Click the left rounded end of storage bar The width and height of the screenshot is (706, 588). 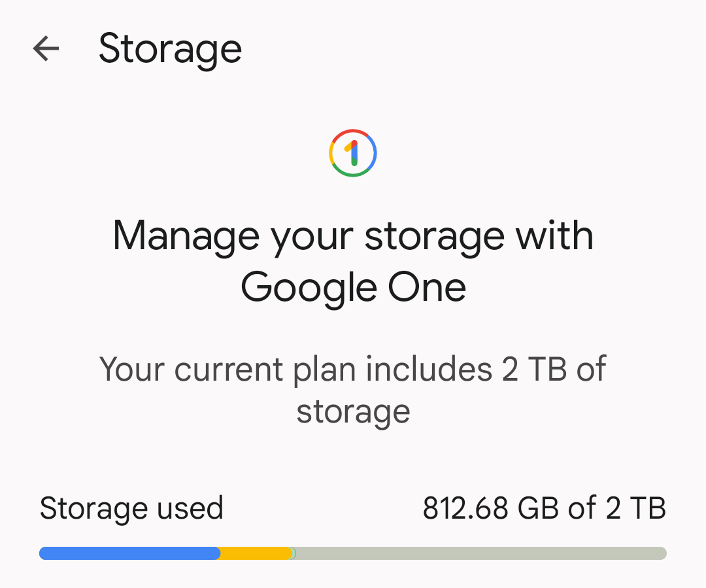point(44,553)
